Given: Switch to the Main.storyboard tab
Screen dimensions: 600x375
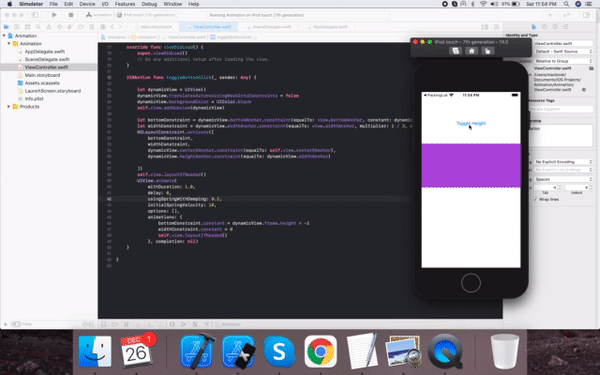Looking at the screenshot, I should [x=153, y=27].
